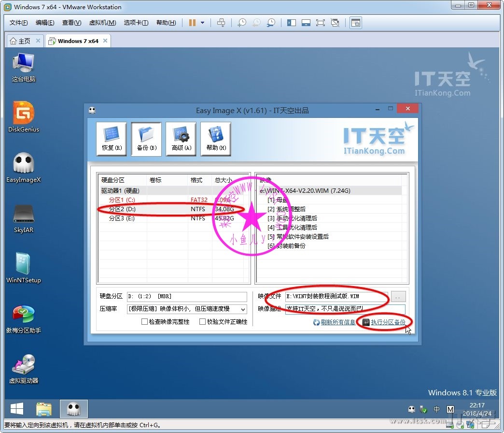Open dropdown arrow beside VMware pause button
Image resolution: width=504 pixels, height=433 pixels.
point(202,23)
